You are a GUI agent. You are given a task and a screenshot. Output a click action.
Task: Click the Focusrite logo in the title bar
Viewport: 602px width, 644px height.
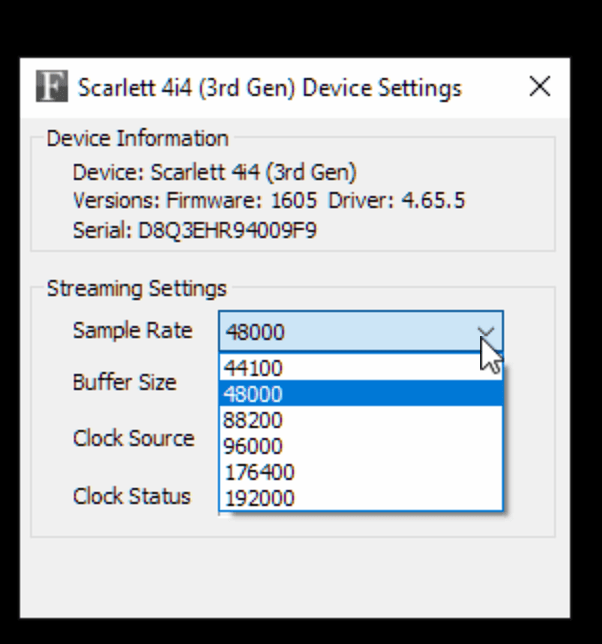coord(51,87)
